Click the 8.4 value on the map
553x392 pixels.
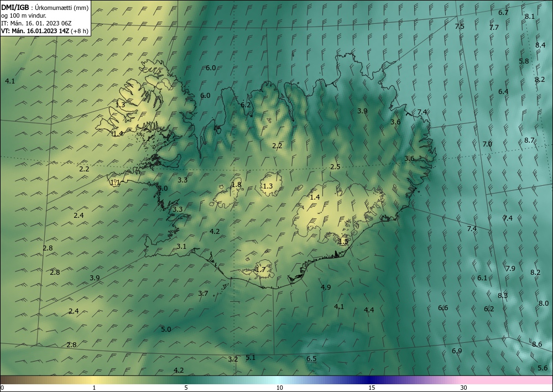(x=540, y=45)
